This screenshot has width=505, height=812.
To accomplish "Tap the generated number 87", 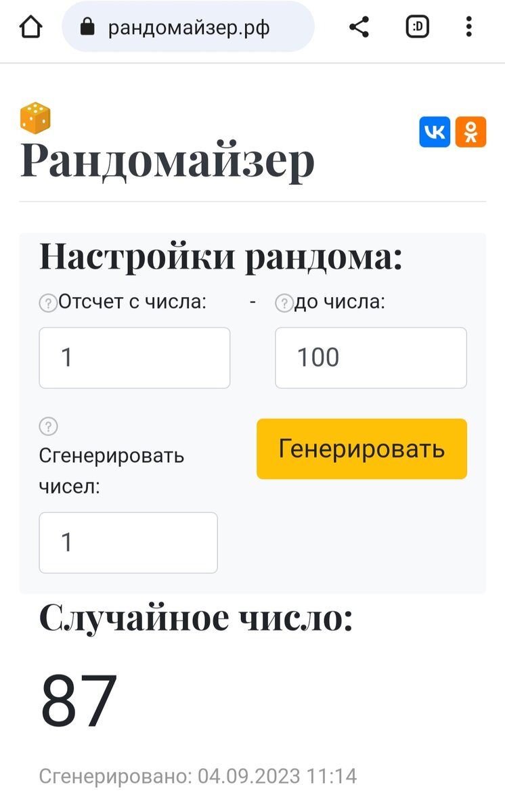I will pyautogui.click(x=79, y=700).
